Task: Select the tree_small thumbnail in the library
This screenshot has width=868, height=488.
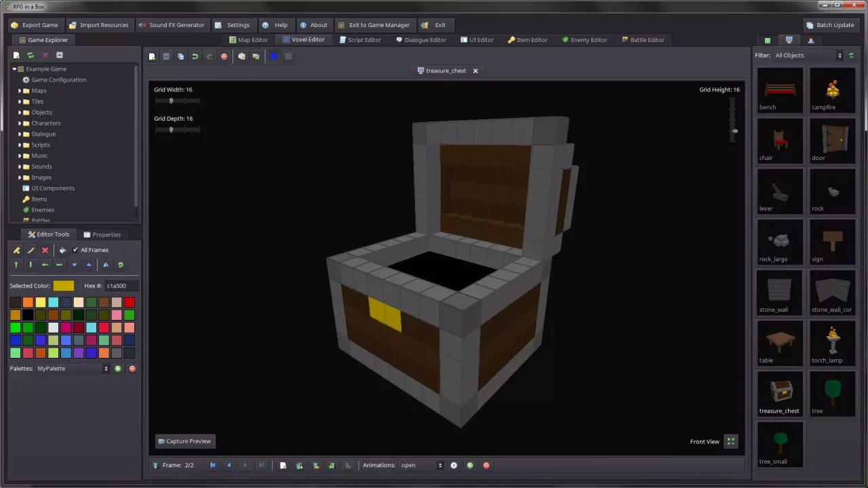Action: point(779,444)
